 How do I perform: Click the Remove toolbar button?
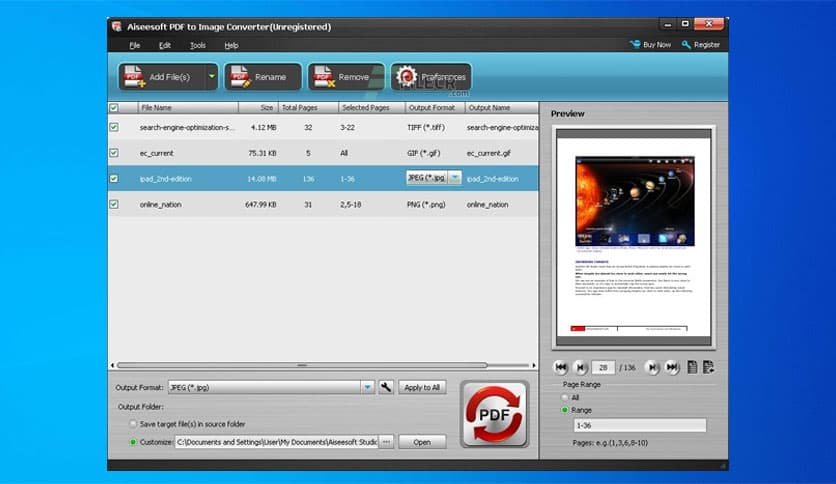346,77
